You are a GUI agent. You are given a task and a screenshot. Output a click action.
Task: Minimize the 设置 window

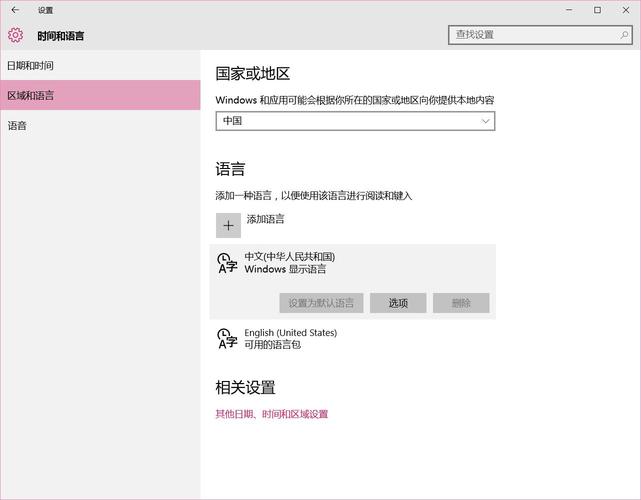pyautogui.click(x=569, y=10)
